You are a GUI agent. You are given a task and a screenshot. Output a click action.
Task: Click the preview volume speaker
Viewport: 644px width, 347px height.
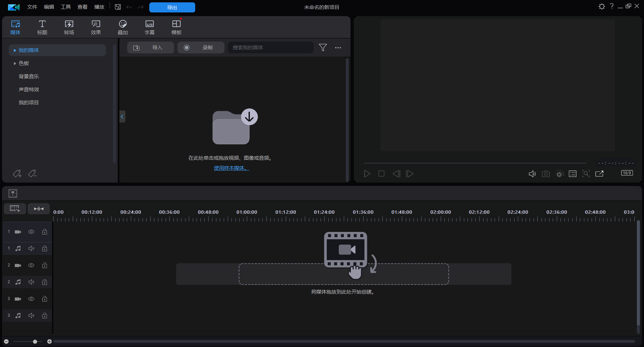pyautogui.click(x=532, y=174)
